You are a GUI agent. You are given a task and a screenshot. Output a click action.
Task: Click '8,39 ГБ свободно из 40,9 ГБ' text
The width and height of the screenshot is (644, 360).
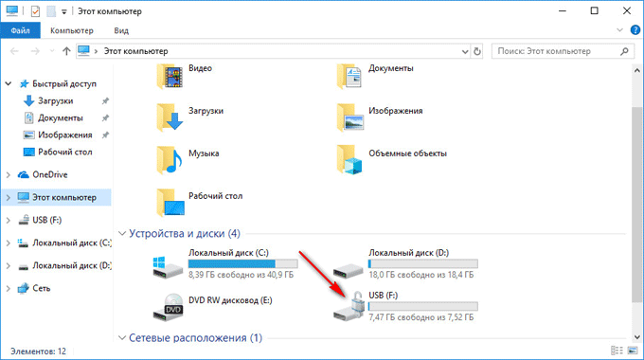(x=241, y=275)
